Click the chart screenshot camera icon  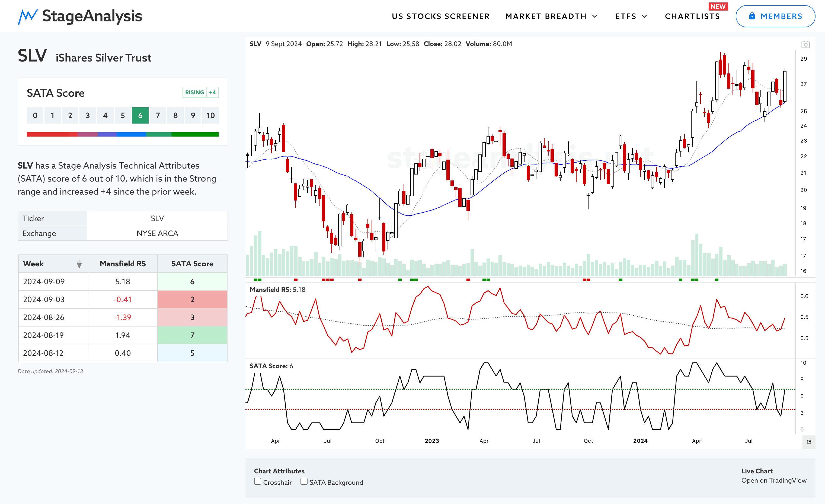805,44
